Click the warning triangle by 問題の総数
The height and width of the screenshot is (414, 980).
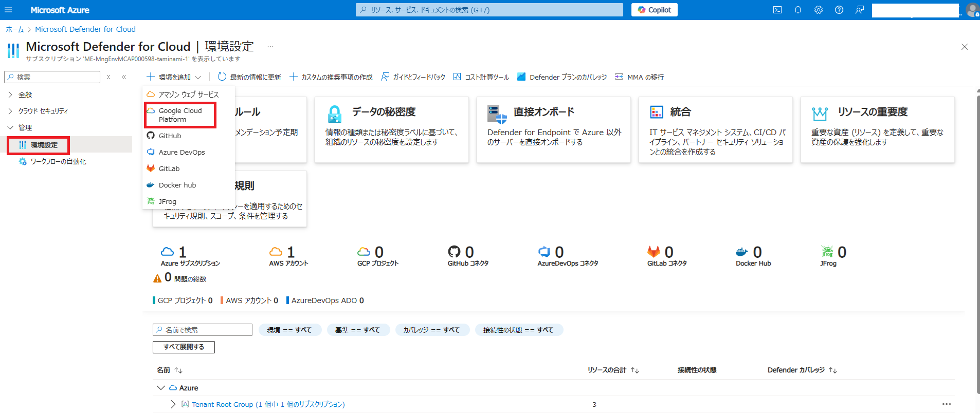[x=157, y=278]
